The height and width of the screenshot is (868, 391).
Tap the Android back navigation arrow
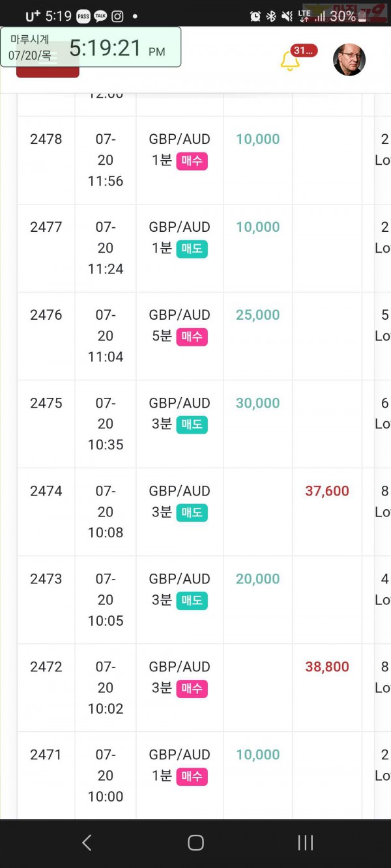click(x=87, y=843)
